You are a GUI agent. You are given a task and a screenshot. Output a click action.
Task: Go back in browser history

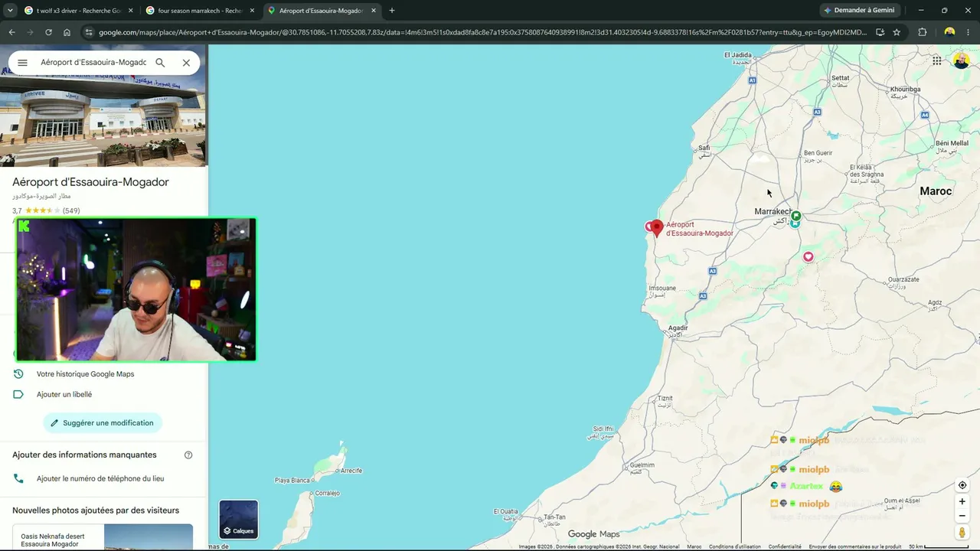[x=11, y=32]
